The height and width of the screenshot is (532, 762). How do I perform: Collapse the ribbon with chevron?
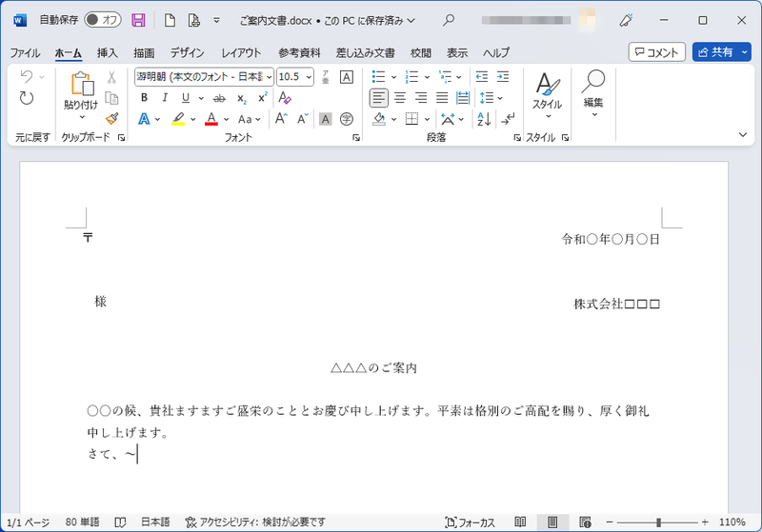point(743,134)
